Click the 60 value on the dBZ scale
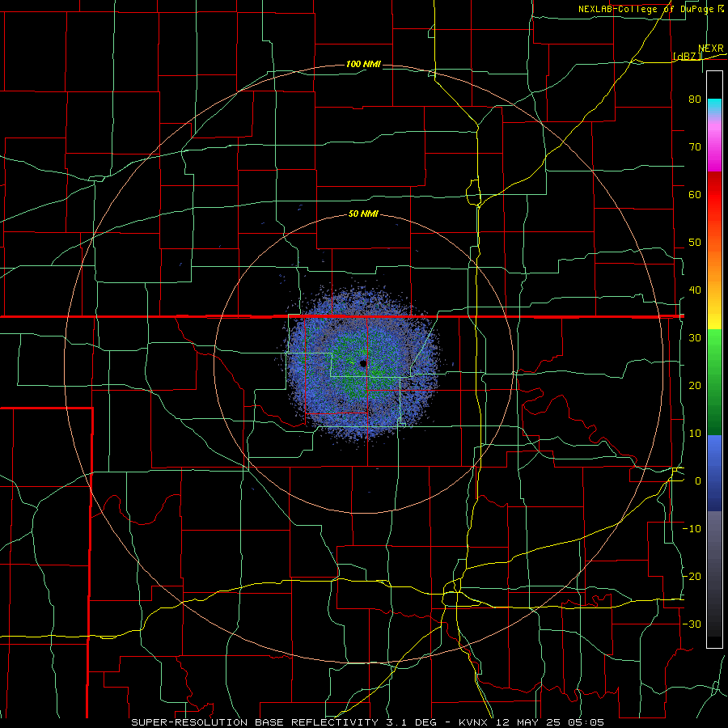 pos(695,194)
